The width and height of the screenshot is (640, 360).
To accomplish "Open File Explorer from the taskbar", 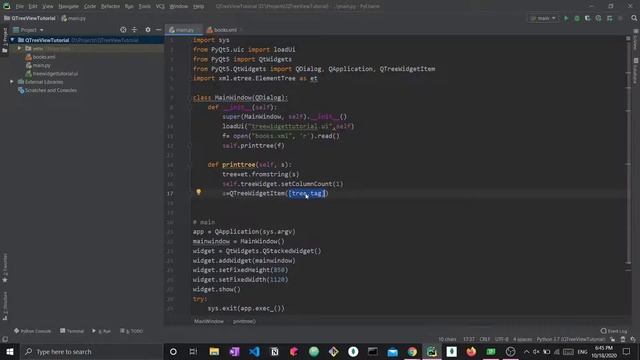I will tap(214, 351).
